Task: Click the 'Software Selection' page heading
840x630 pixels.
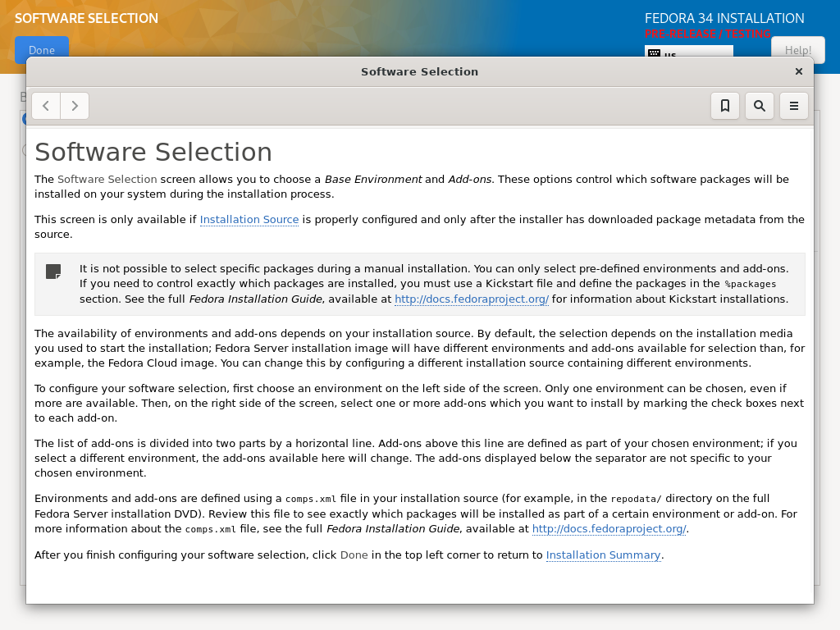Action: click(x=153, y=152)
